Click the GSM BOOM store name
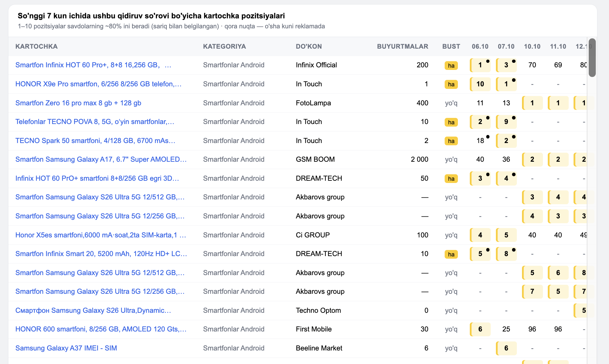This screenshot has height=364, width=609. 315,159
